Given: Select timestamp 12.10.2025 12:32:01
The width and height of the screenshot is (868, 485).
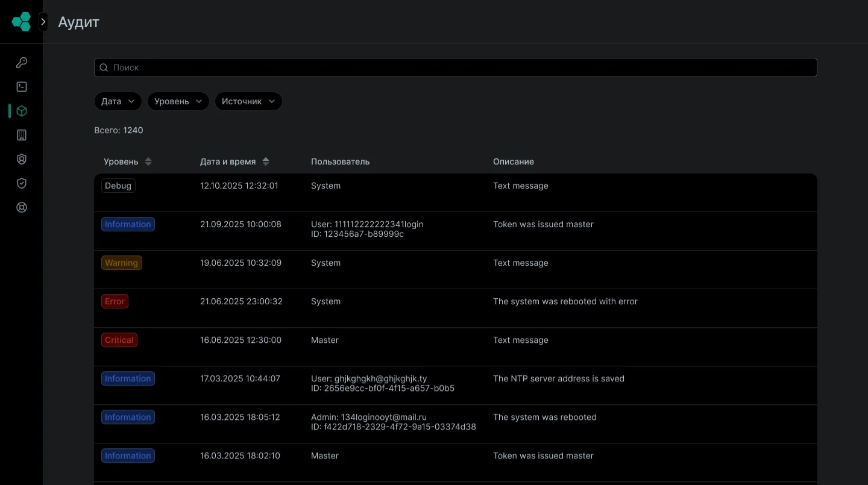Looking at the screenshot, I should pos(239,186).
